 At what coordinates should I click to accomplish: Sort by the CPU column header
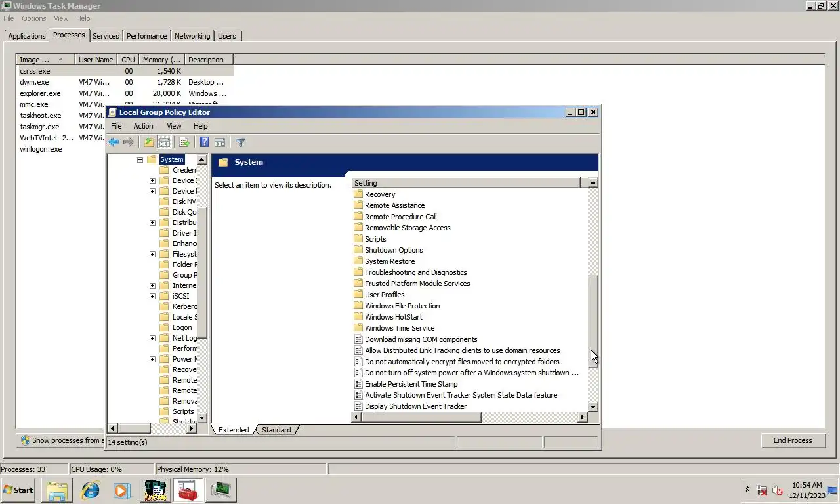click(x=128, y=60)
